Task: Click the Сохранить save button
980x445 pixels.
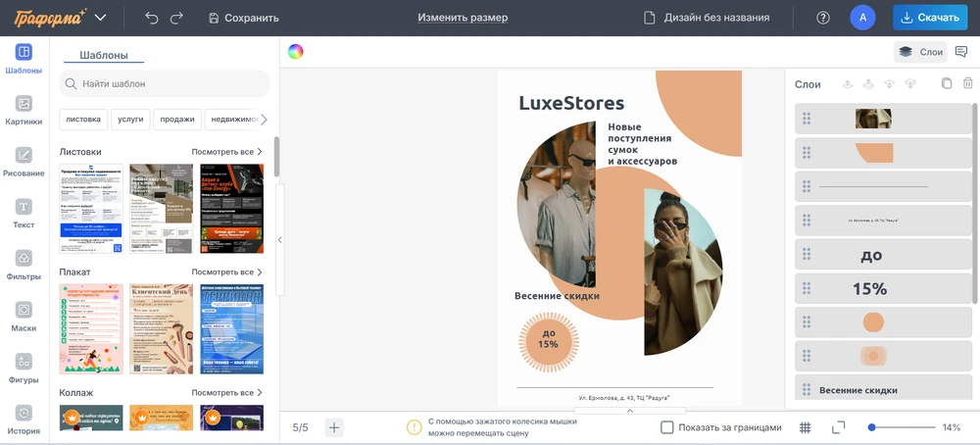Action: pos(243,18)
